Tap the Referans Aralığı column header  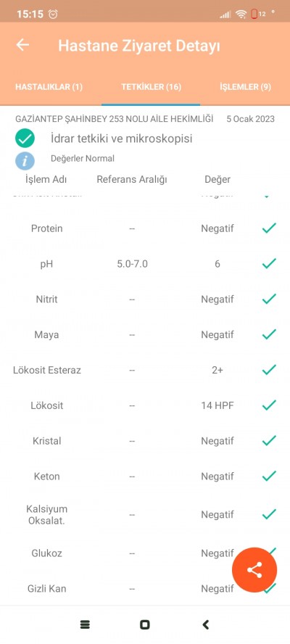pos(132,179)
